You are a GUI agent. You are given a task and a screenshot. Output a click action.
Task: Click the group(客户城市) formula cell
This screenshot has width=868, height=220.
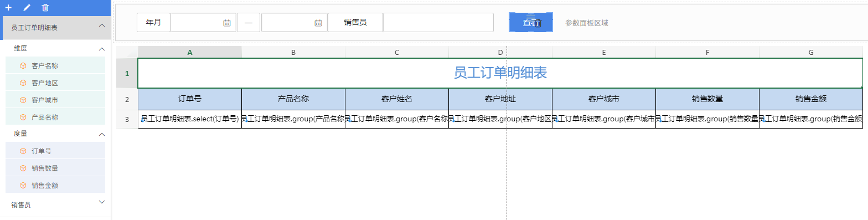(x=604, y=119)
